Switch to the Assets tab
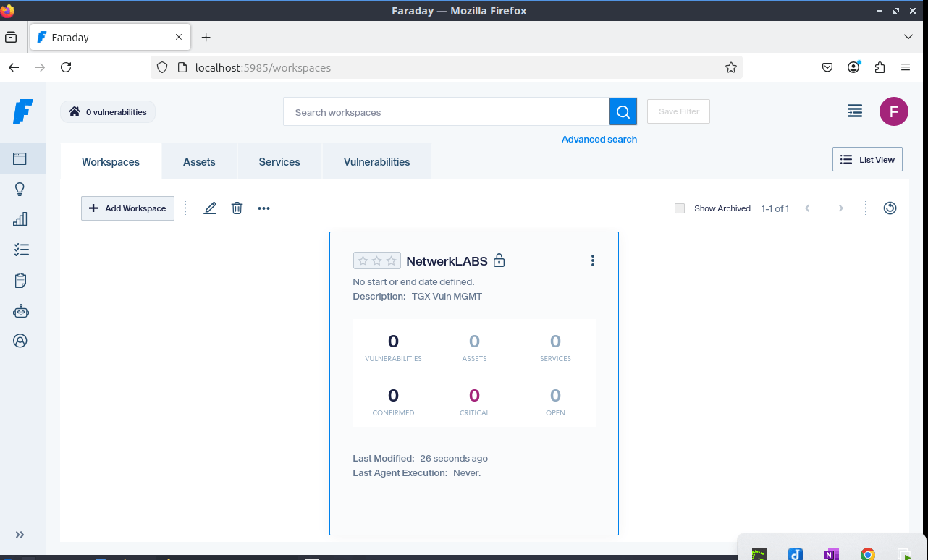The width and height of the screenshot is (928, 560). 199,161
